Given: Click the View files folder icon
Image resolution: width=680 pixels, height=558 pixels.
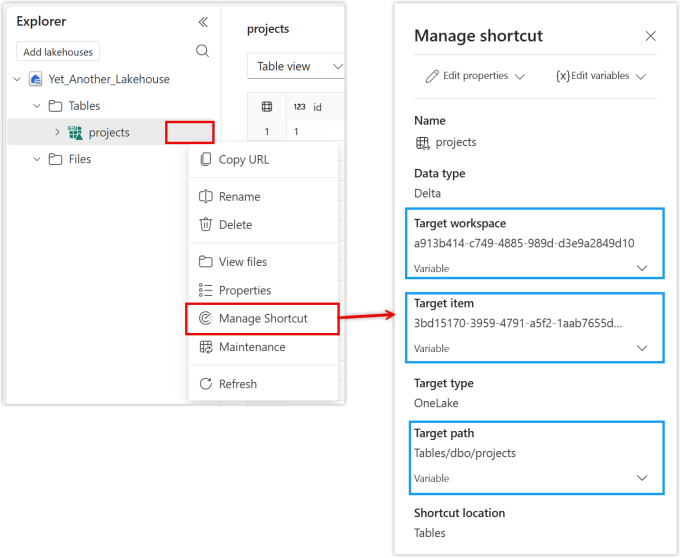Looking at the screenshot, I should 206,261.
